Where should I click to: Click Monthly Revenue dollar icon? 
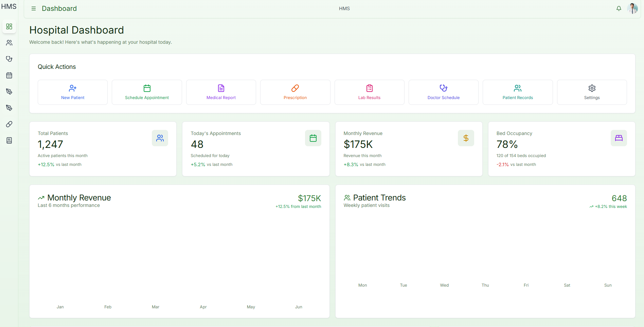tap(466, 138)
